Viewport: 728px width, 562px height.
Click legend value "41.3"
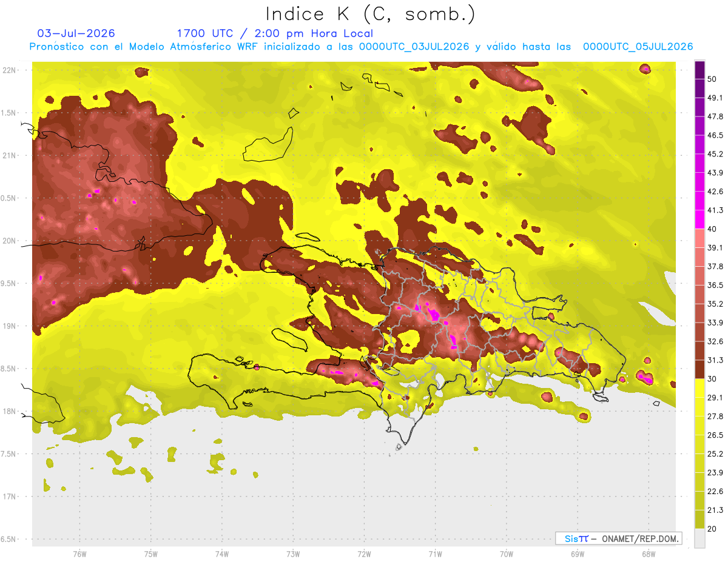click(715, 210)
